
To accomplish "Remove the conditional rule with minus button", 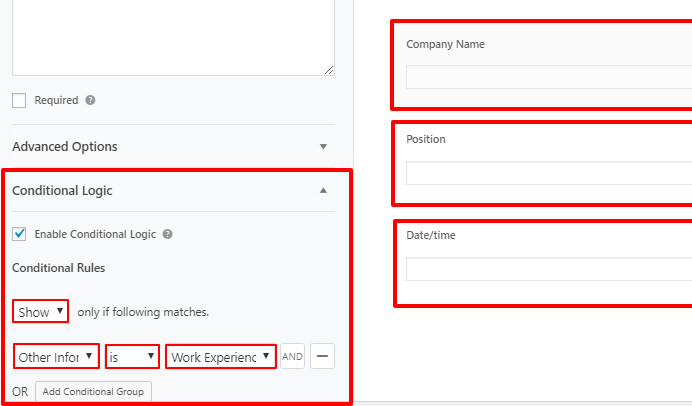I will click(x=322, y=356).
